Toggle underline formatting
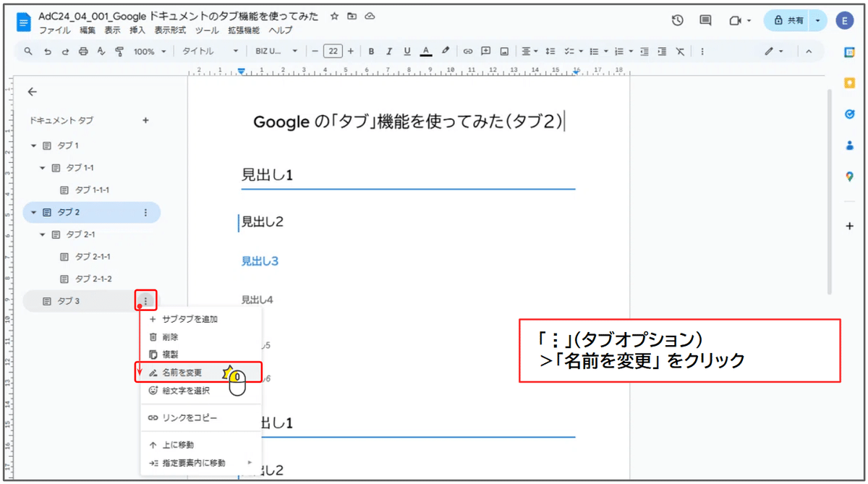868x484 pixels. [407, 51]
